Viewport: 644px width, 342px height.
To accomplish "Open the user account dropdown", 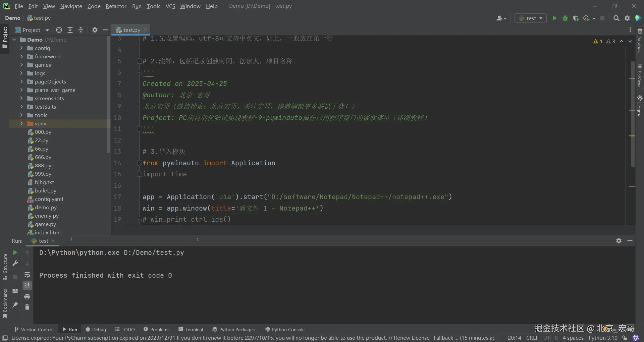I will point(501,18).
